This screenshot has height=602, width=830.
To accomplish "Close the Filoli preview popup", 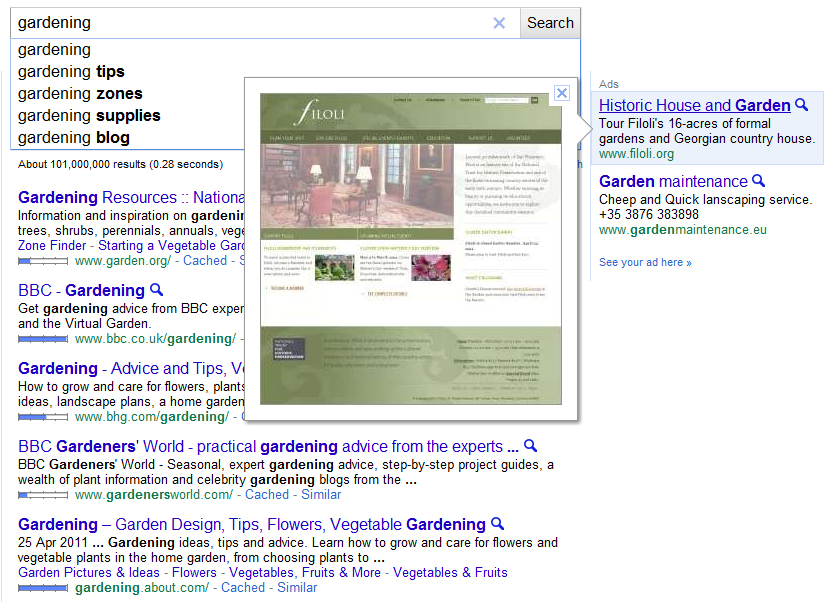I will pyautogui.click(x=562, y=93).
